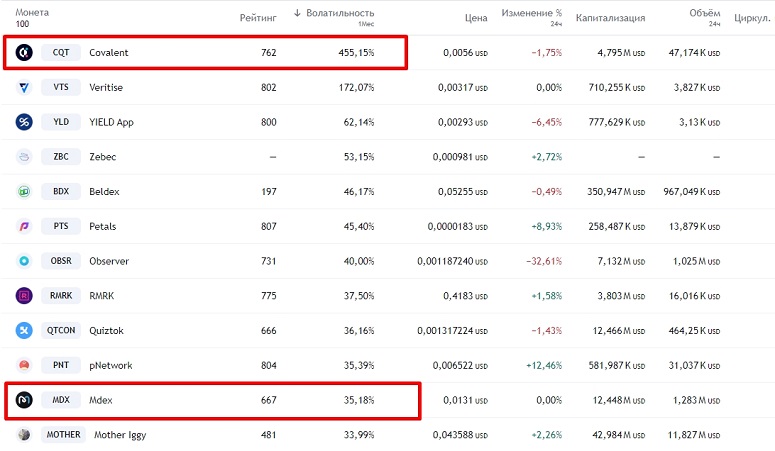Image resolution: width=775 pixels, height=451 pixels.
Task: Click the Covalent coin logo icon
Action: 25,52
